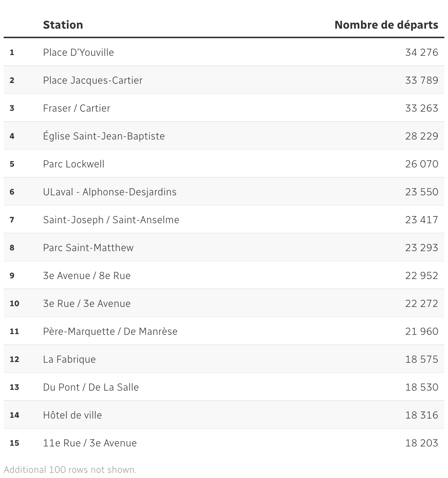Click Saint-Joseph / Saint-Anselme station cell
448x478 pixels.
(x=111, y=220)
